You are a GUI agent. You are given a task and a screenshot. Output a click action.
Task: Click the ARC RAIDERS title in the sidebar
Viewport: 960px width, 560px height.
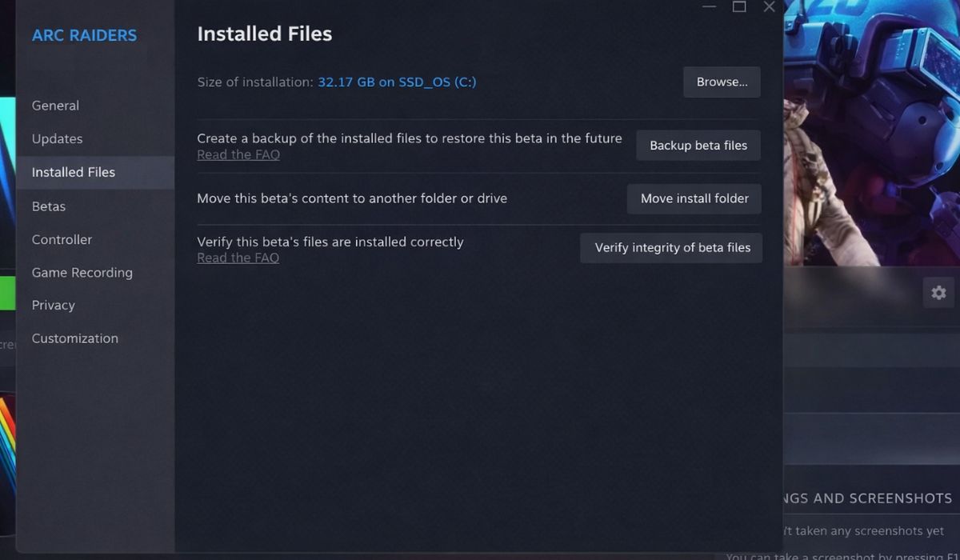click(x=83, y=35)
